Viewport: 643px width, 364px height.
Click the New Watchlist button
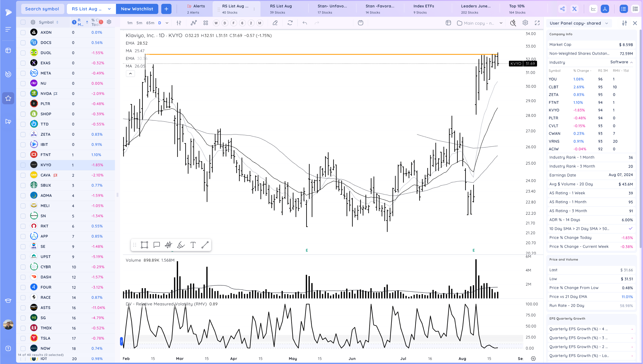[137, 9]
